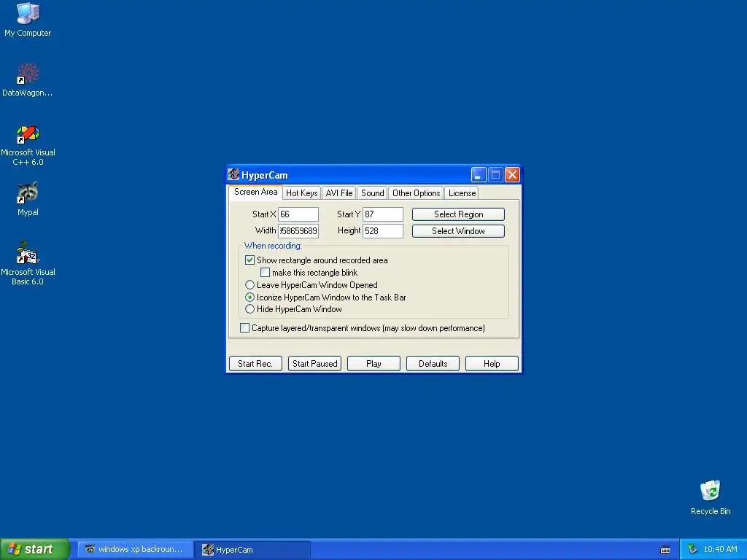Enable Capture layered/transparent windows checkbox
Image resolution: width=747 pixels, height=560 pixels.
(244, 328)
